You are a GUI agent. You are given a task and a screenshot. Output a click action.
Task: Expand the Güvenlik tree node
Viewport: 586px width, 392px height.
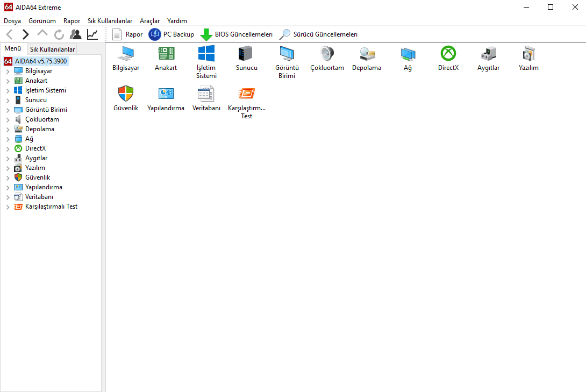click(x=8, y=178)
